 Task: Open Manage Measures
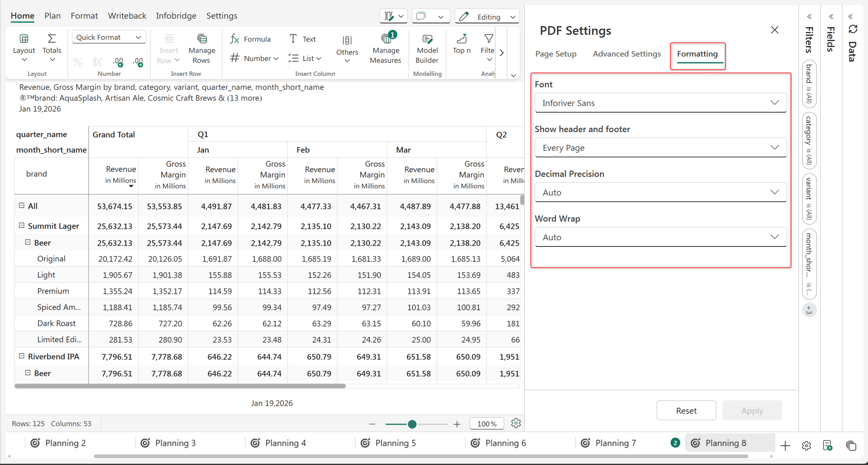(x=385, y=49)
